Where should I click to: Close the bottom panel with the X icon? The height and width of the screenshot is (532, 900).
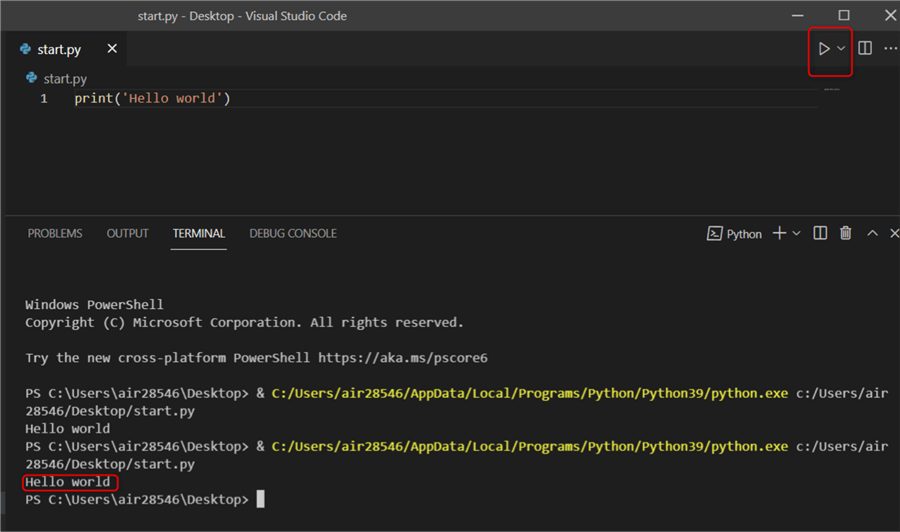click(893, 233)
